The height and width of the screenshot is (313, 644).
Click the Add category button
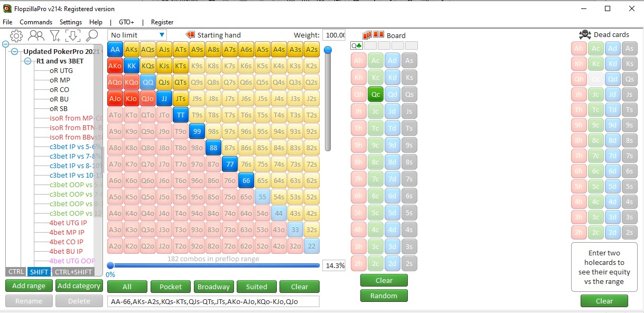point(79,286)
